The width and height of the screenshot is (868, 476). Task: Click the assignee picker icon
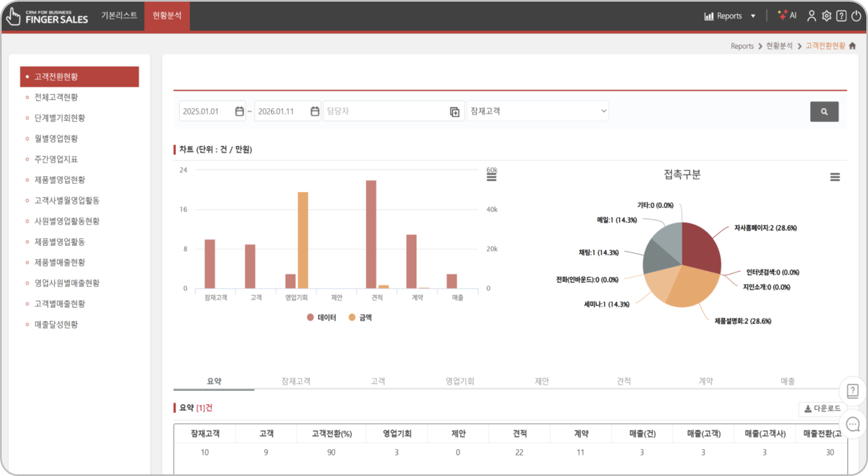(x=455, y=112)
